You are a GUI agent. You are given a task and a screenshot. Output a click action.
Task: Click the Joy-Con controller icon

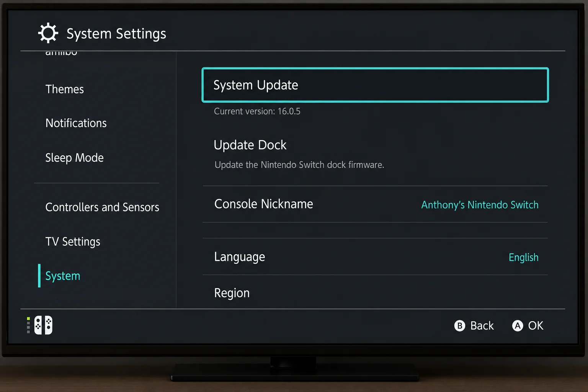click(x=43, y=325)
